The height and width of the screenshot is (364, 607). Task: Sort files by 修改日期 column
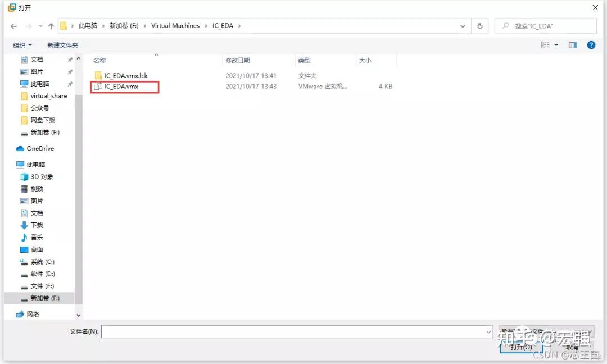pyautogui.click(x=238, y=60)
